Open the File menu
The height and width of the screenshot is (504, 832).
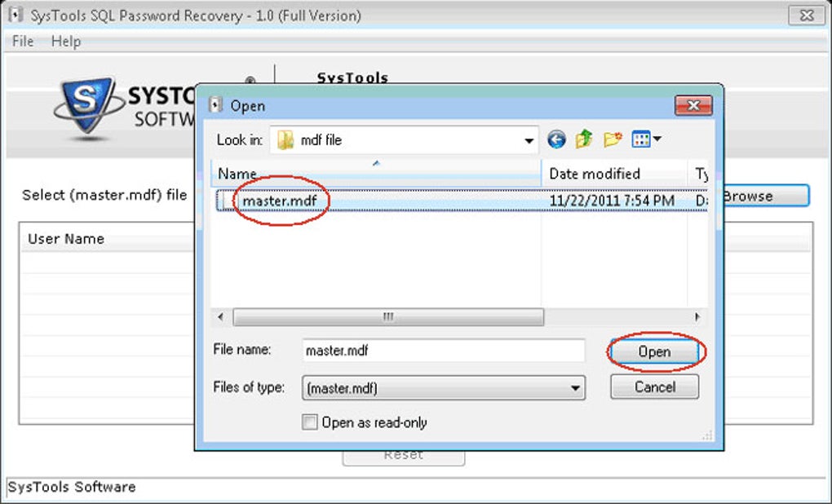point(23,41)
